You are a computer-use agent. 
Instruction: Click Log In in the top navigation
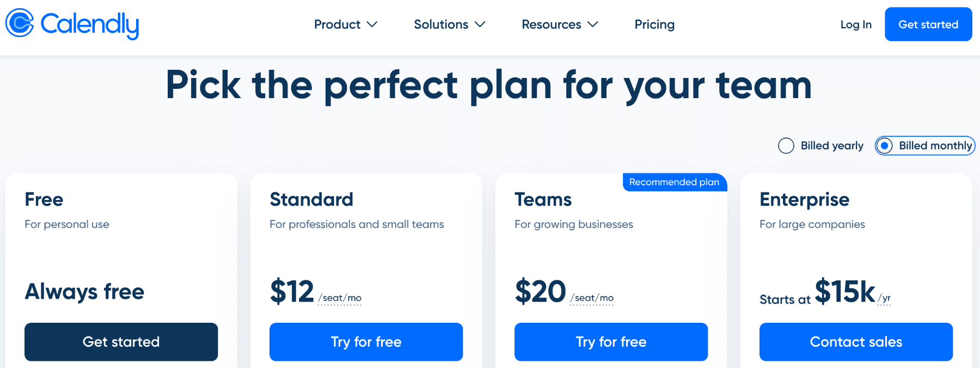[855, 24]
